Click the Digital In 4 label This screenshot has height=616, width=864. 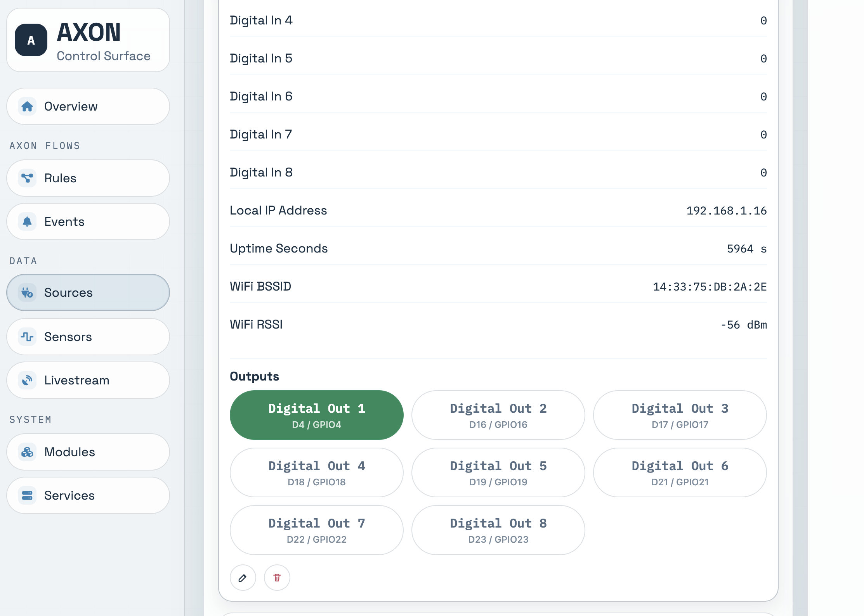click(261, 20)
